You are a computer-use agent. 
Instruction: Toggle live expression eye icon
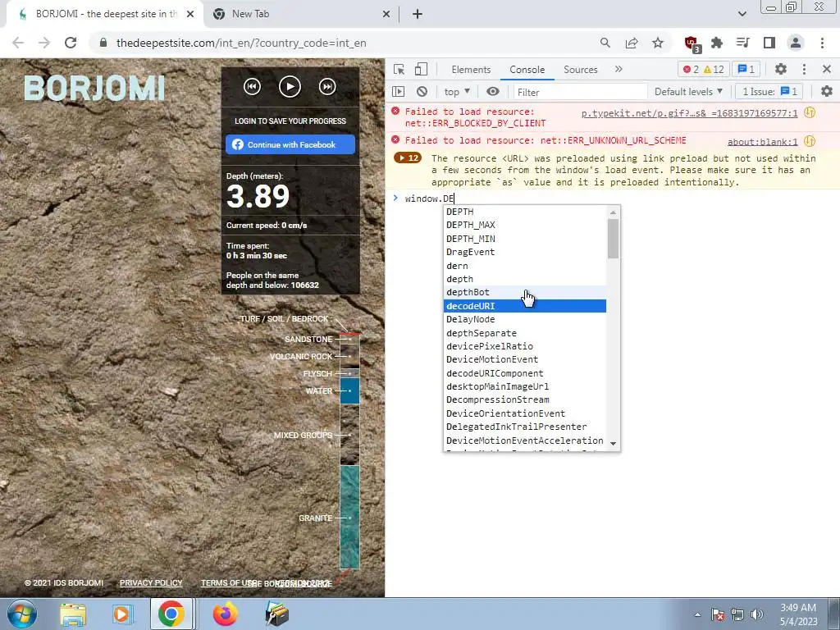pyautogui.click(x=493, y=92)
